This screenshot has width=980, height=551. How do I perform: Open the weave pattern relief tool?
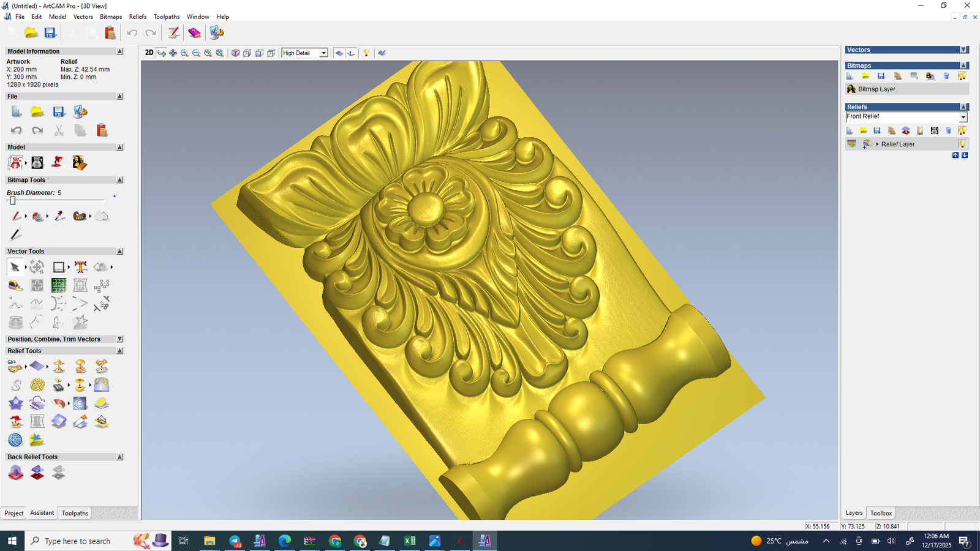pyautogui.click(x=37, y=384)
